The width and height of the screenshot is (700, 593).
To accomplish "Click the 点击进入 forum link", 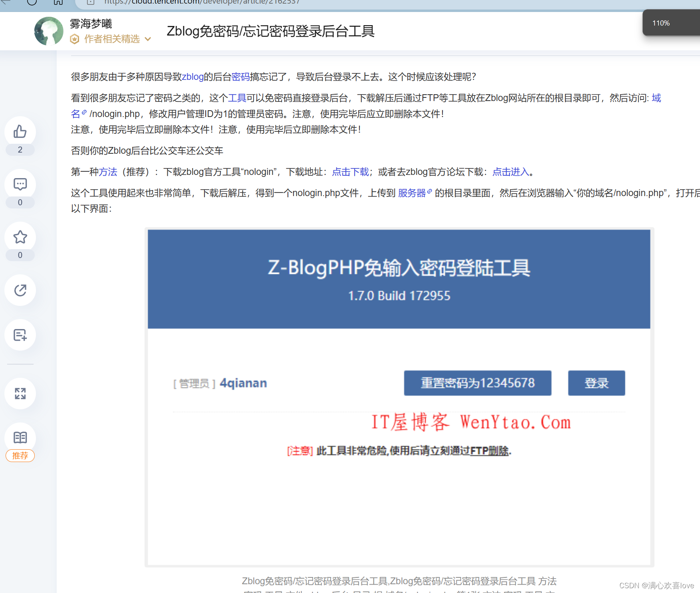I will coord(511,172).
